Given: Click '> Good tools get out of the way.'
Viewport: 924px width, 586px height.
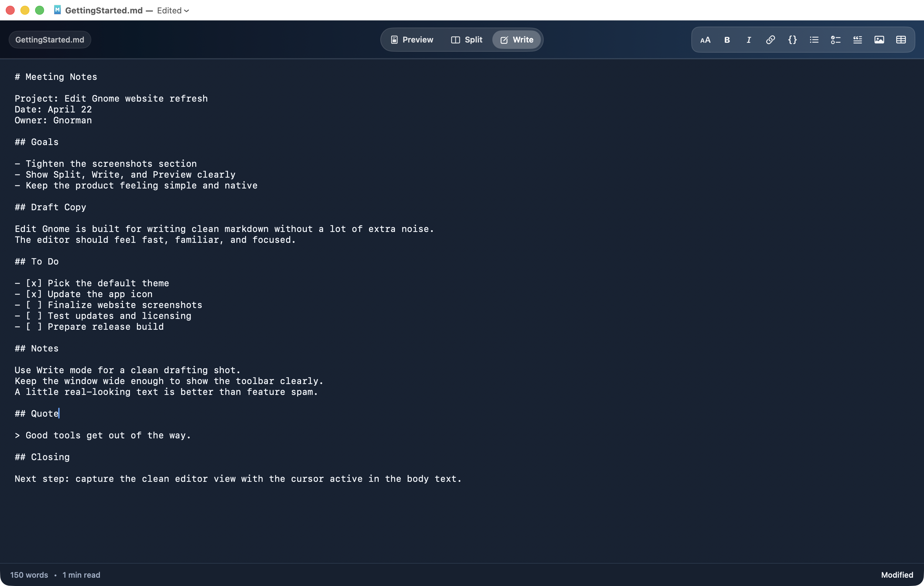Looking at the screenshot, I should click(103, 436).
